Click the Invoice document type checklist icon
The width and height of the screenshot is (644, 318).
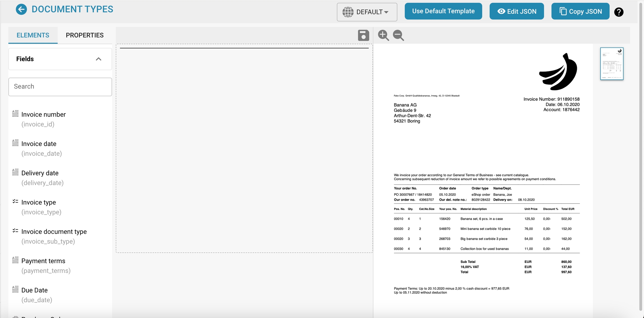coord(15,231)
